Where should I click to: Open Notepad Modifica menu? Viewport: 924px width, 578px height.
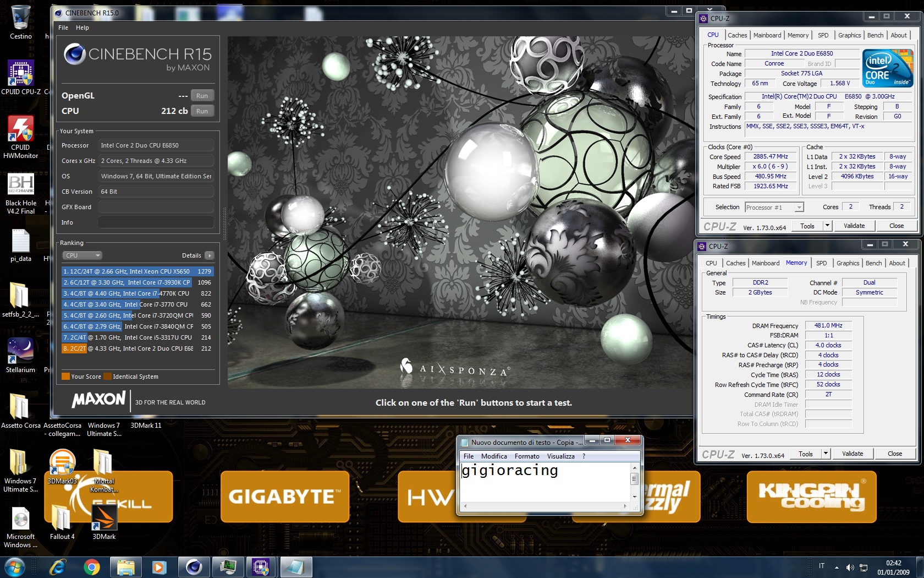(494, 456)
